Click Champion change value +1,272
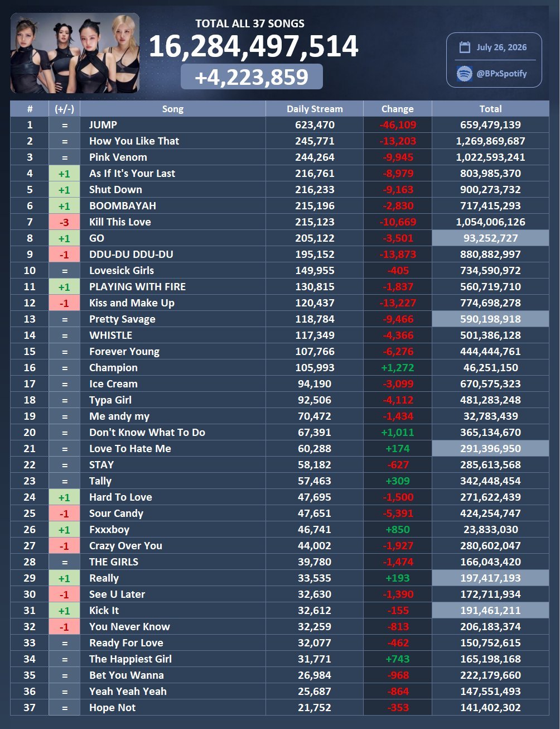This screenshot has height=729, width=560. pos(398,368)
